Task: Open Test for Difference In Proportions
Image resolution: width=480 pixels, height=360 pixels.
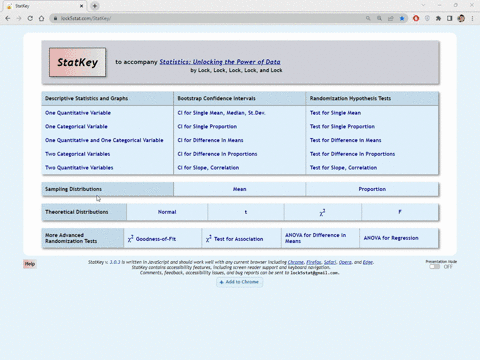Action: (352, 154)
